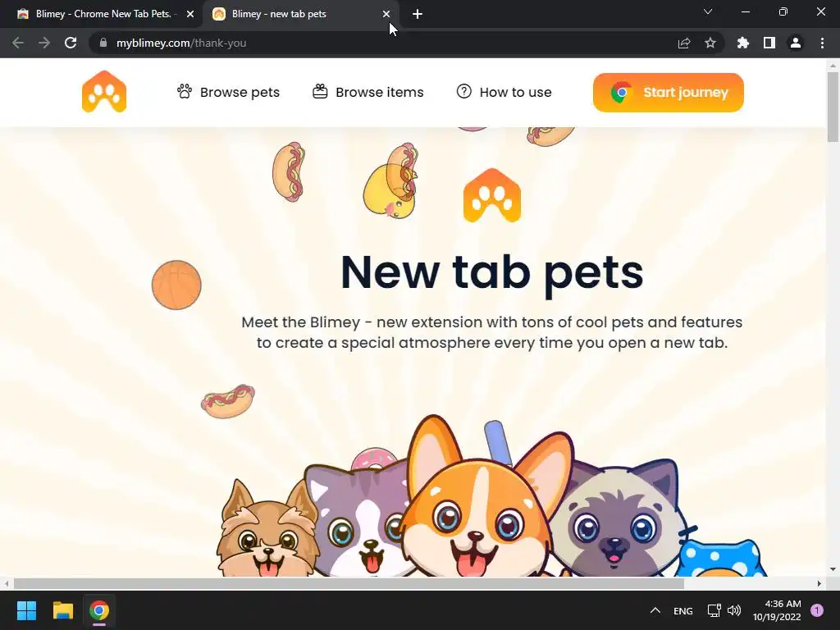Open File Explorer from taskbar
Viewport: 840px width, 630px height.
[62, 610]
